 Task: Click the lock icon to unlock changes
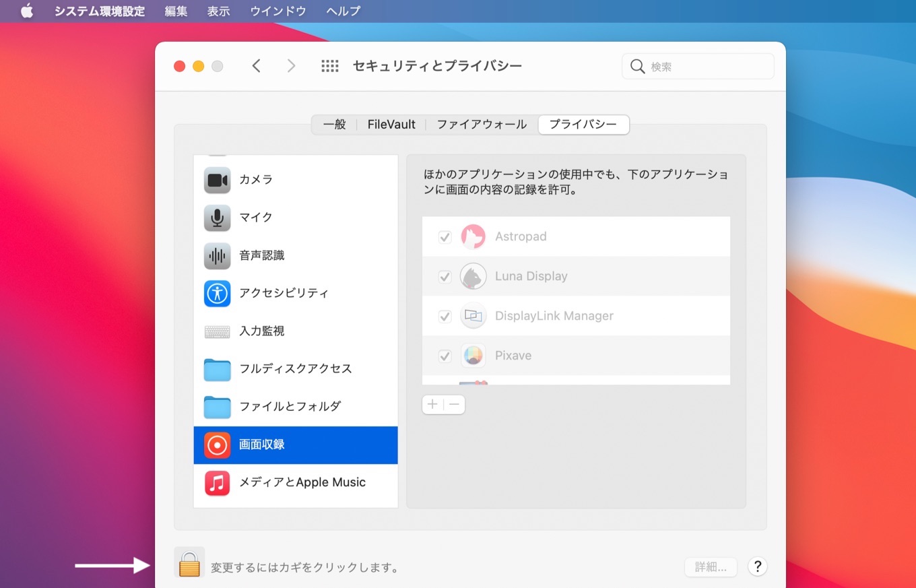[189, 562]
